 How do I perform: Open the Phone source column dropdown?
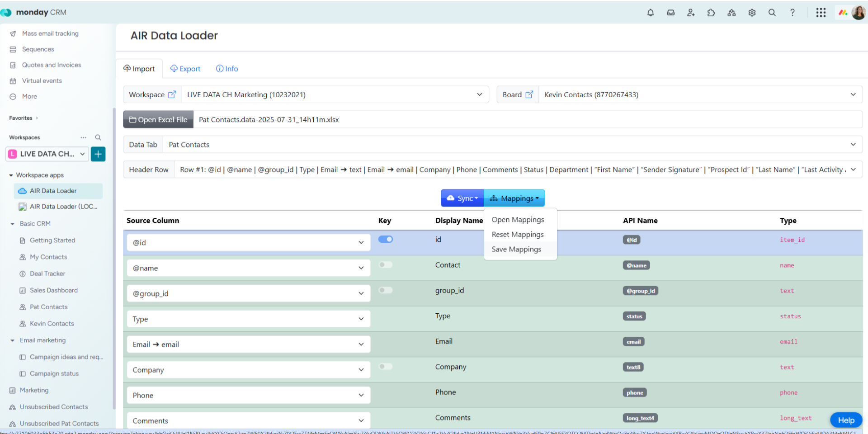[248, 395]
